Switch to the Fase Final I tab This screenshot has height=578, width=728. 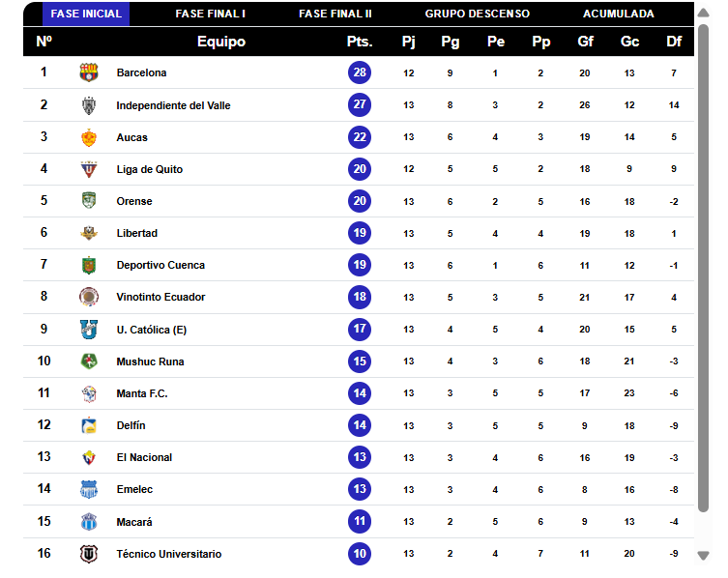211,14
